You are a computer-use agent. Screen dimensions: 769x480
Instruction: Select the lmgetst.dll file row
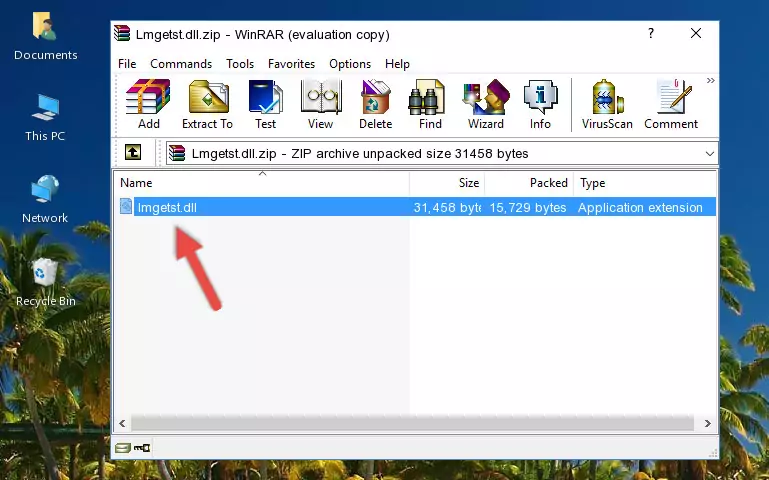(417, 207)
